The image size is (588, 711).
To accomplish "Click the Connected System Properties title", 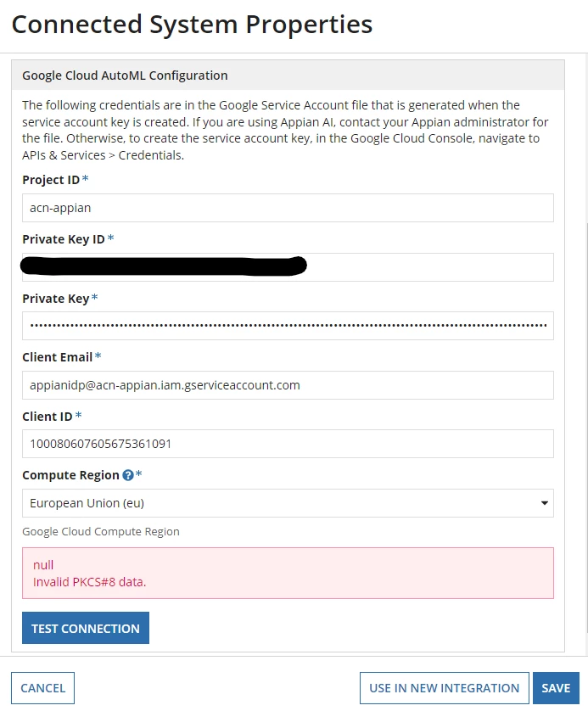I will pos(192,25).
